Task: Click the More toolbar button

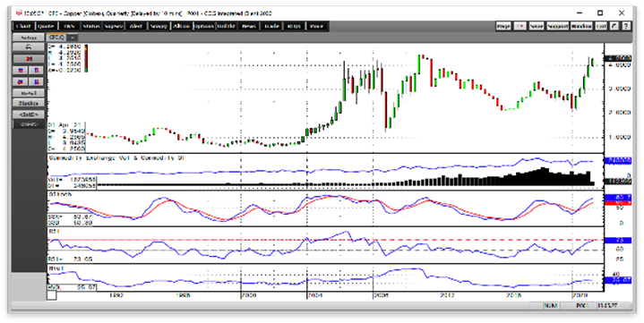Action: pyautogui.click(x=316, y=26)
